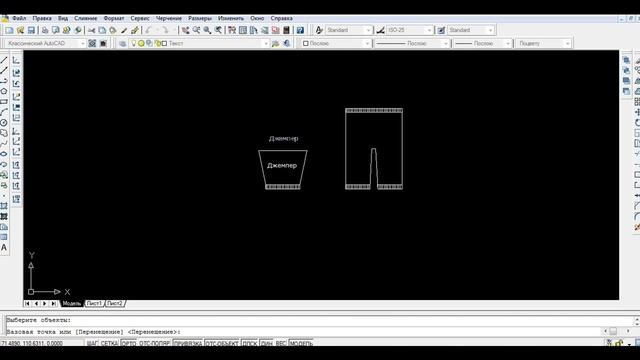Click the Workspace settings gear icon
The height and width of the screenshot is (360, 640).
tap(92, 43)
